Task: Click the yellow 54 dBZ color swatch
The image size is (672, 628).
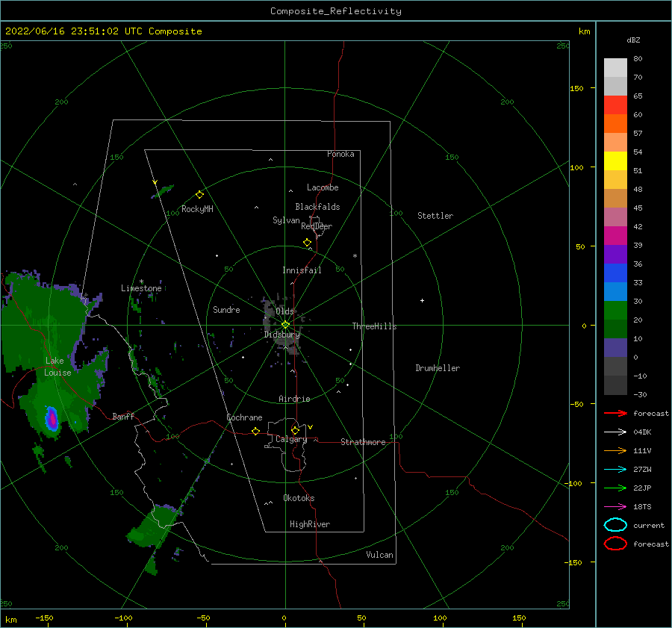Action: 615,161
